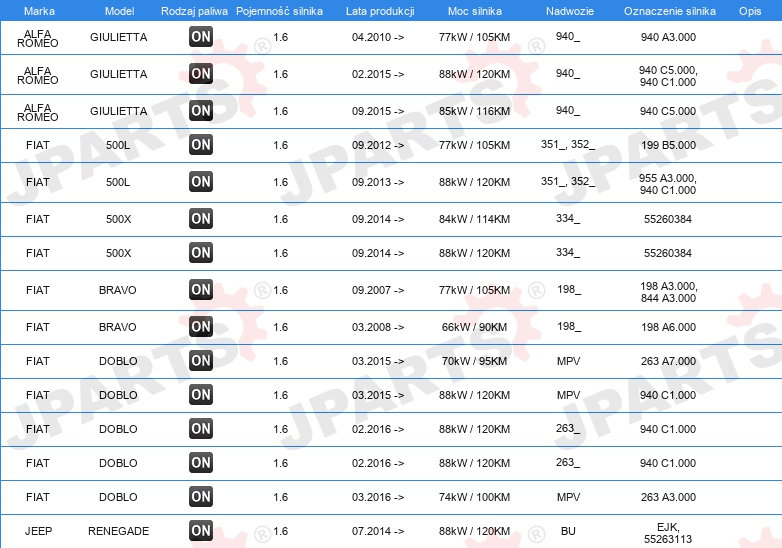
Task: Click the ON icon in the Doblo 03.2015 88kW row
Action: pyautogui.click(x=201, y=395)
